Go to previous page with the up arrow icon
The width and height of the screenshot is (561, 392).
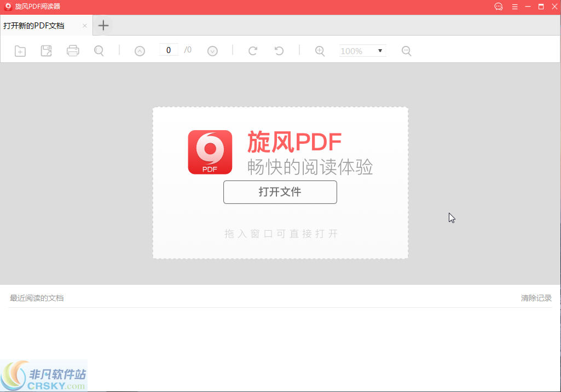[140, 51]
